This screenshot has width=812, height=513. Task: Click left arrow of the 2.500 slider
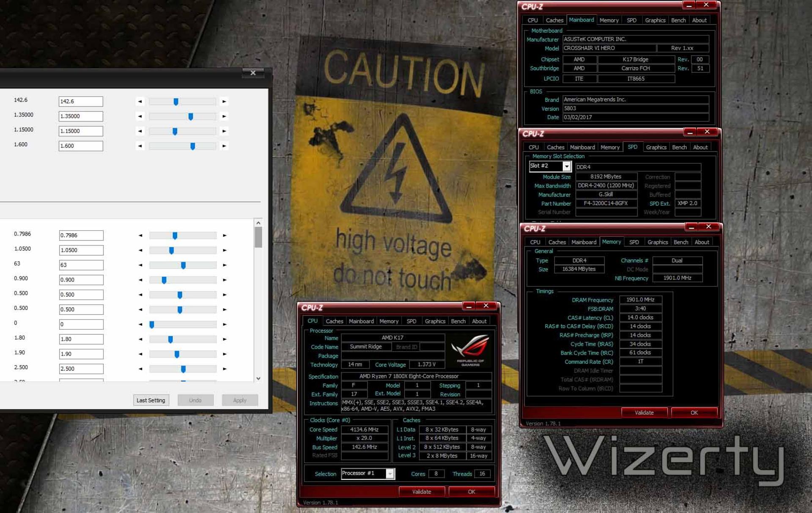(140, 369)
